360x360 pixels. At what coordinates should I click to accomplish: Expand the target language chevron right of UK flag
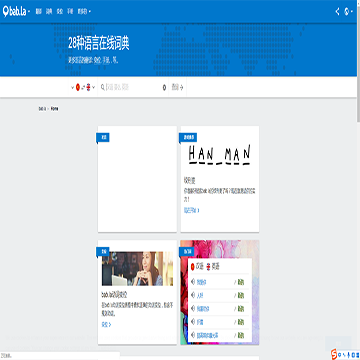click(x=94, y=87)
